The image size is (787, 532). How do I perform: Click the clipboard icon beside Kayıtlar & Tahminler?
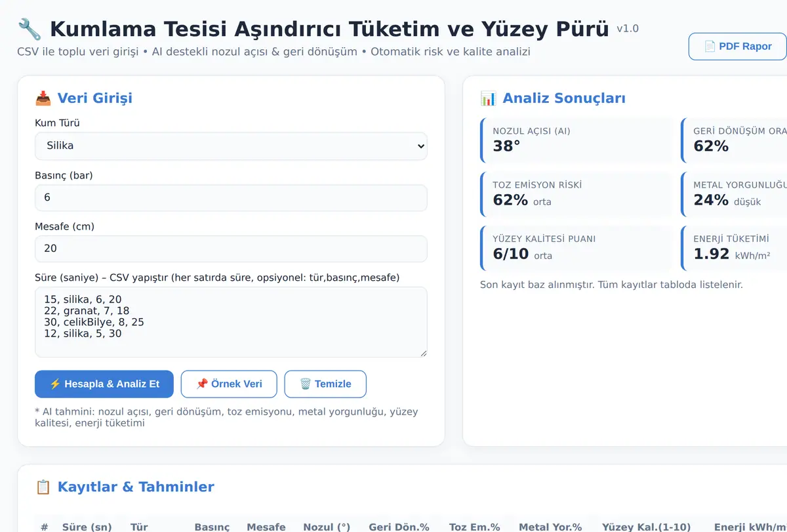coord(43,487)
